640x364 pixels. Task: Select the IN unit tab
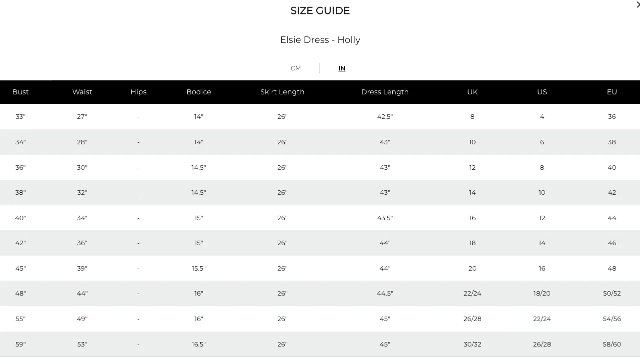(x=342, y=68)
